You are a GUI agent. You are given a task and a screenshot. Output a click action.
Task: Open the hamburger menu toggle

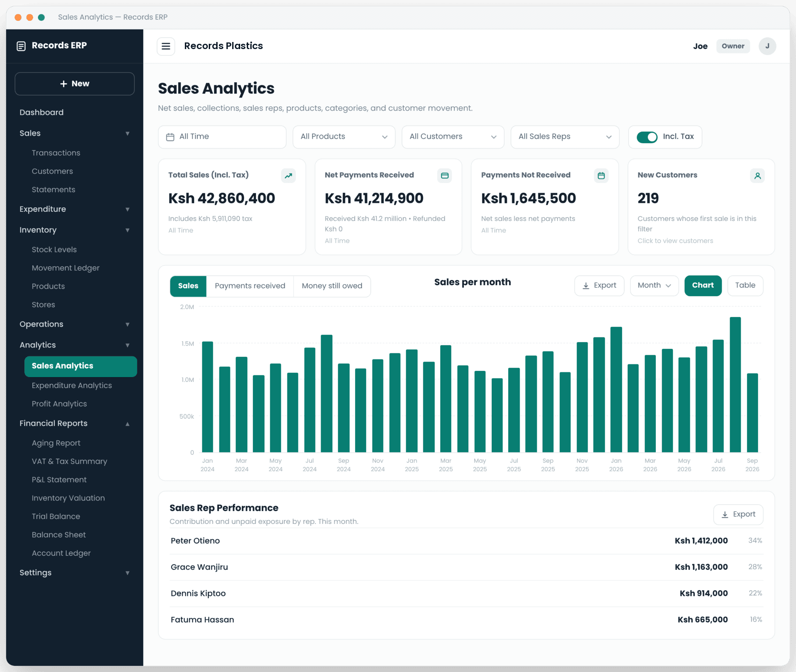point(166,46)
